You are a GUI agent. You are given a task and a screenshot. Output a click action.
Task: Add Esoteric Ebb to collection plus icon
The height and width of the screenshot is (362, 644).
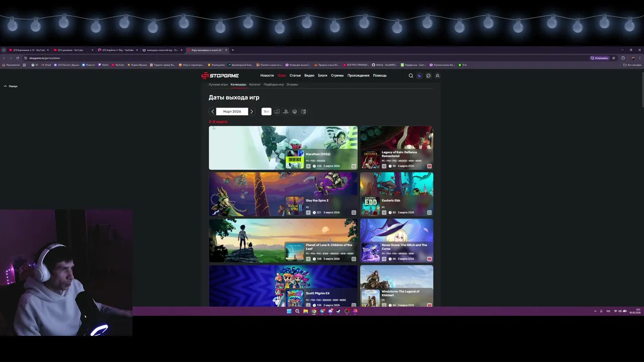[x=384, y=212]
